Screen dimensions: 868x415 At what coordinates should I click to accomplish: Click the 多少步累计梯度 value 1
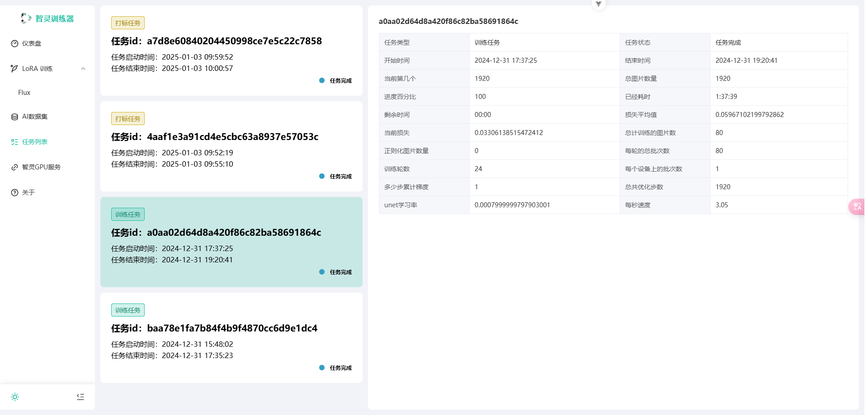tap(476, 187)
